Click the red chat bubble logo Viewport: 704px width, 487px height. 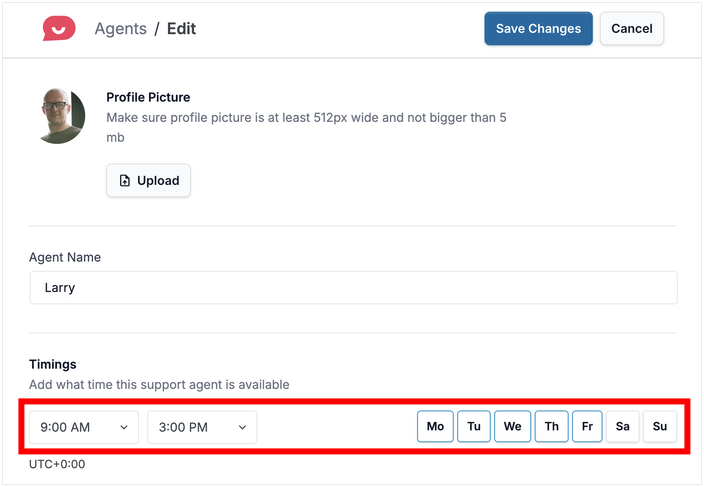click(59, 29)
